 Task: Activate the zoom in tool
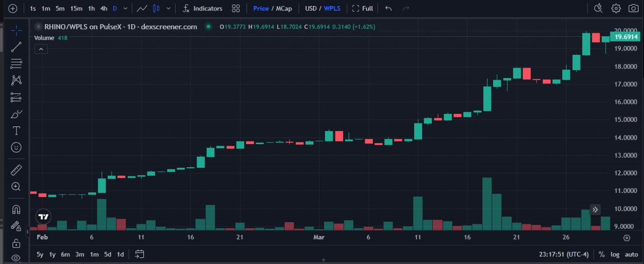16,187
